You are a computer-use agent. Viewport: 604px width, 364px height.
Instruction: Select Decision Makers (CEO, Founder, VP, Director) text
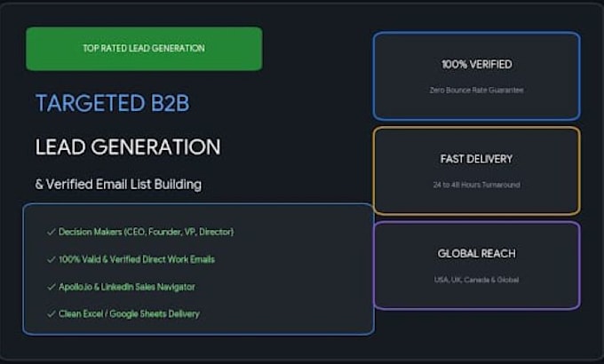146,232
